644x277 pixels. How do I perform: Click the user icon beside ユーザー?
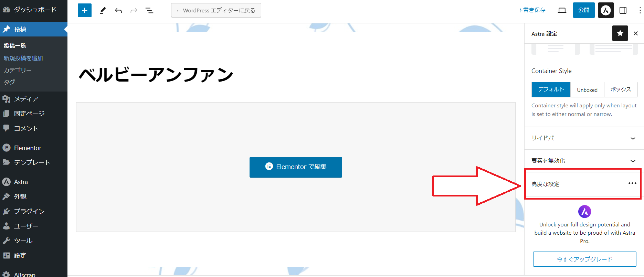point(6,226)
